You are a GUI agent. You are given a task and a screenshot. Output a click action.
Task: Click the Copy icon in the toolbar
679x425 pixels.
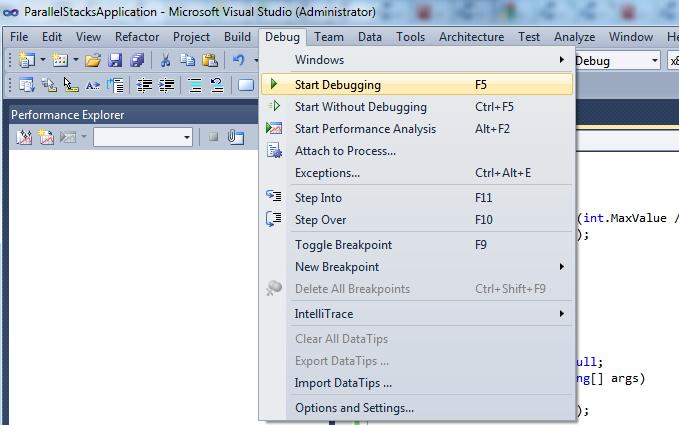(x=187, y=60)
